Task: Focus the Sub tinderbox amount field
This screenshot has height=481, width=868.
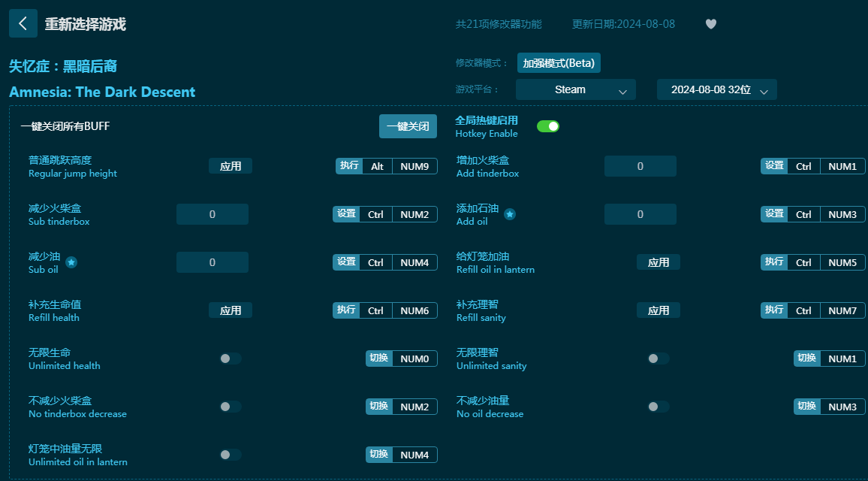Action: (x=212, y=214)
